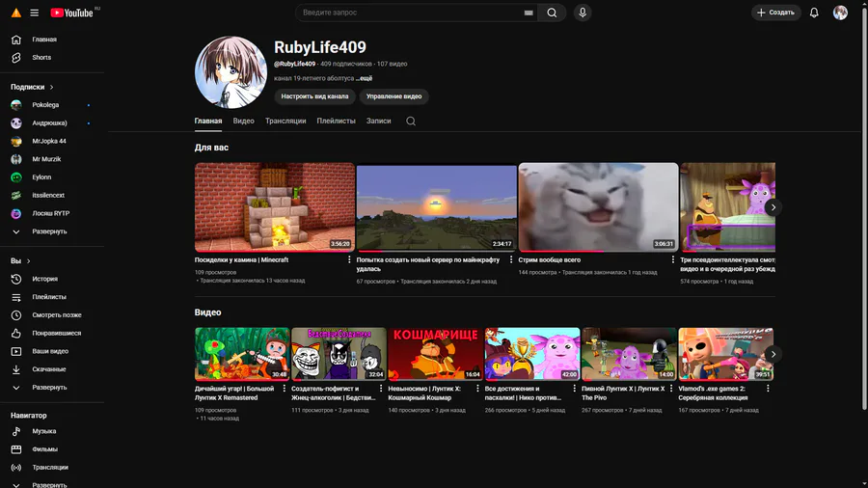Image resolution: width=868 pixels, height=488 pixels.
Task: Click the page vertical scrollbar
Action: [x=864, y=207]
